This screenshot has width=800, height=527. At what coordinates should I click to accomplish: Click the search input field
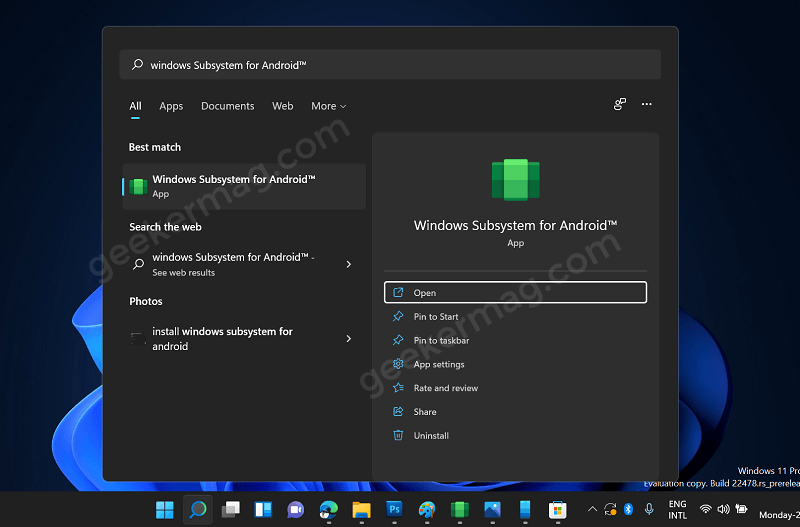pyautogui.click(x=390, y=65)
